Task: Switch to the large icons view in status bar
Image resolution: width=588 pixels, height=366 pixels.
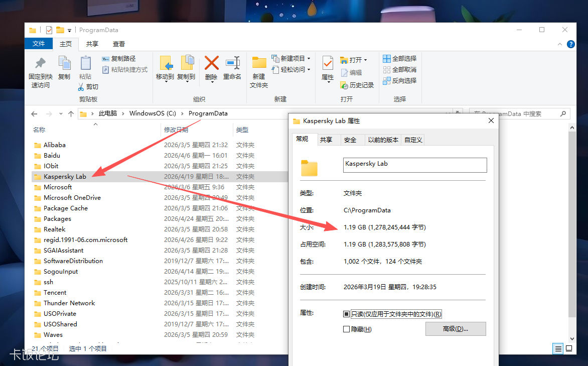Action: click(x=569, y=349)
